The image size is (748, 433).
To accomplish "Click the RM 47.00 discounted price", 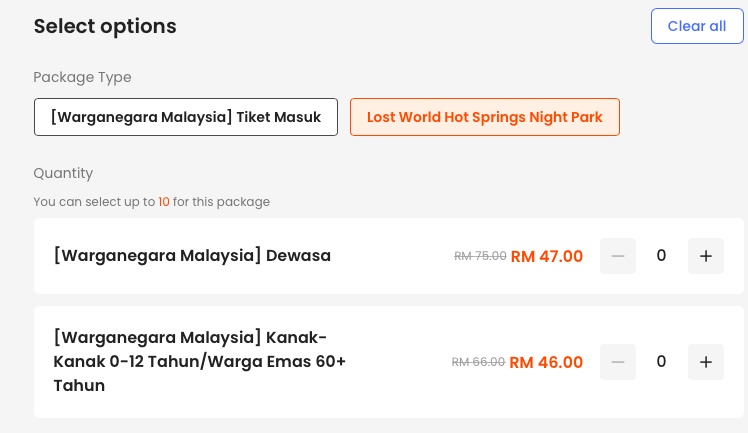I will [546, 256].
